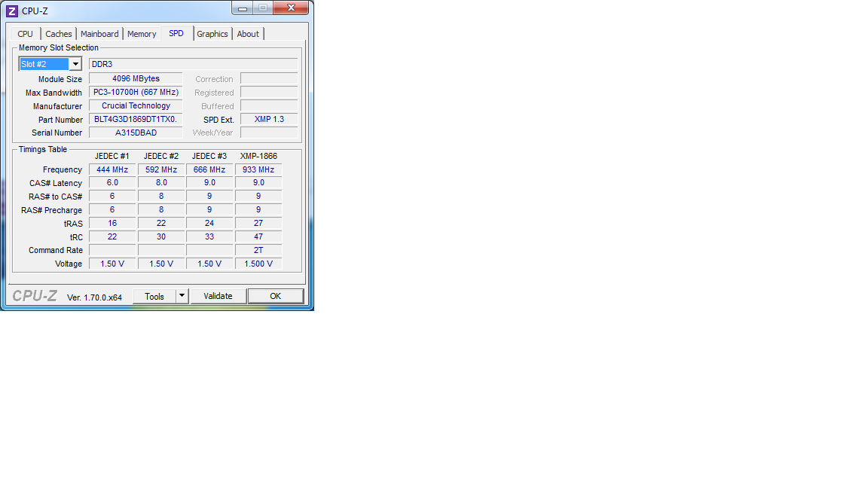Click the XMP-1866 tRAS value 27
This screenshot has width=868, height=488.
[258, 223]
